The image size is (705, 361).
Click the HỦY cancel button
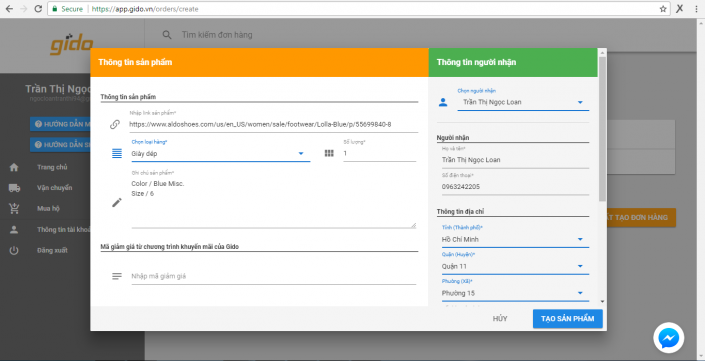point(500,319)
